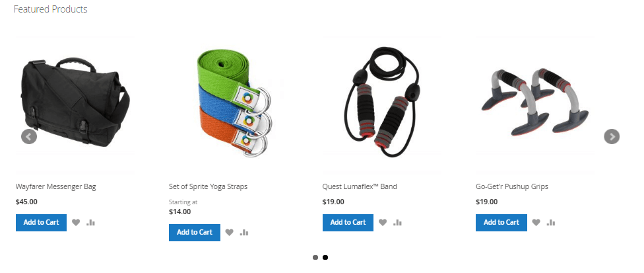
Task: Compare Quest Lumaflex Band using bar chart icon
Action: 398,222
